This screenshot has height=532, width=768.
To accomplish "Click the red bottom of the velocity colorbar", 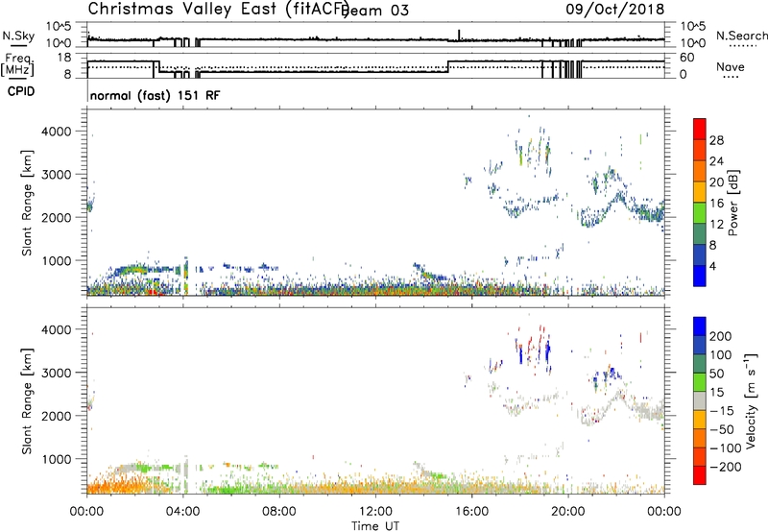I will [x=700, y=475].
